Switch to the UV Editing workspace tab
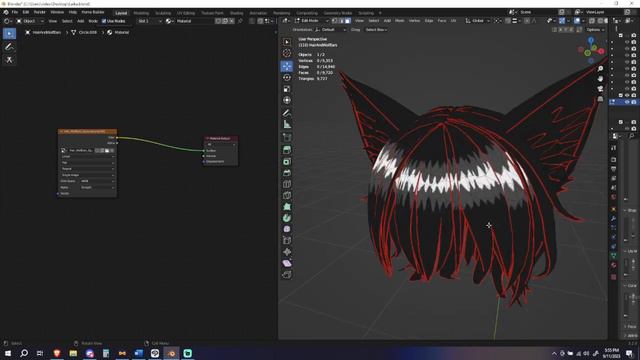The height and width of the screenshot is (360, 640). pyautogui.click(x=186, y=13)
